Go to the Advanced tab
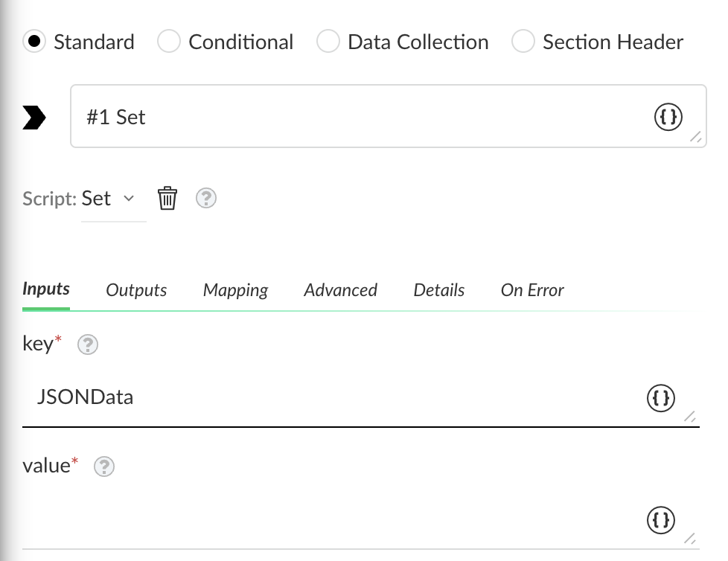Screen dimensions: 728x561 tap(340, 290)
